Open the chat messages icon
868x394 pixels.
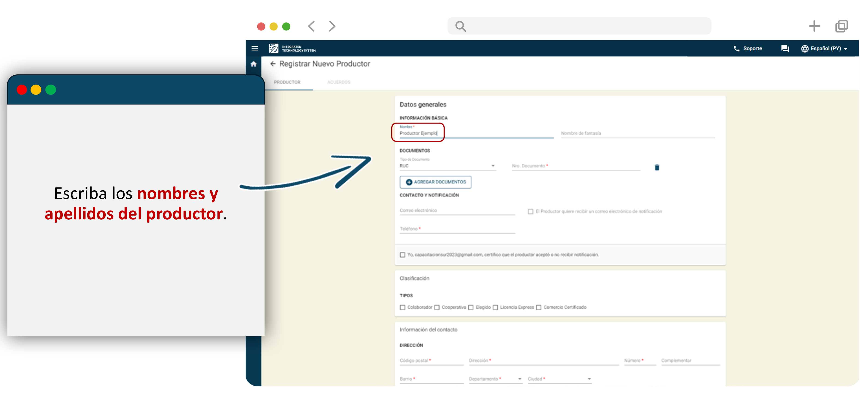click(785, 48)
